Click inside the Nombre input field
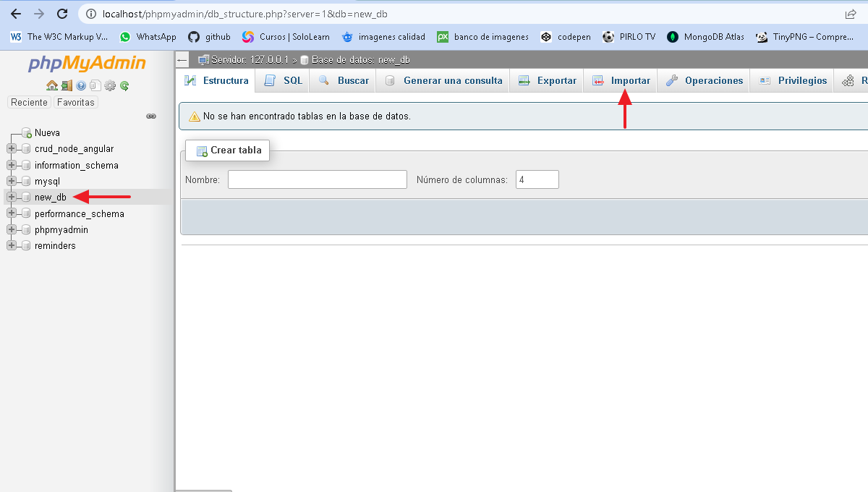 (317, 179)
